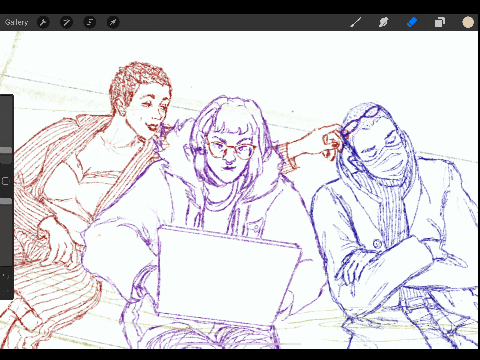Click the orange eyeglasses on the middle figure
This screenshot has width=480, height=360.
[231, 150]
